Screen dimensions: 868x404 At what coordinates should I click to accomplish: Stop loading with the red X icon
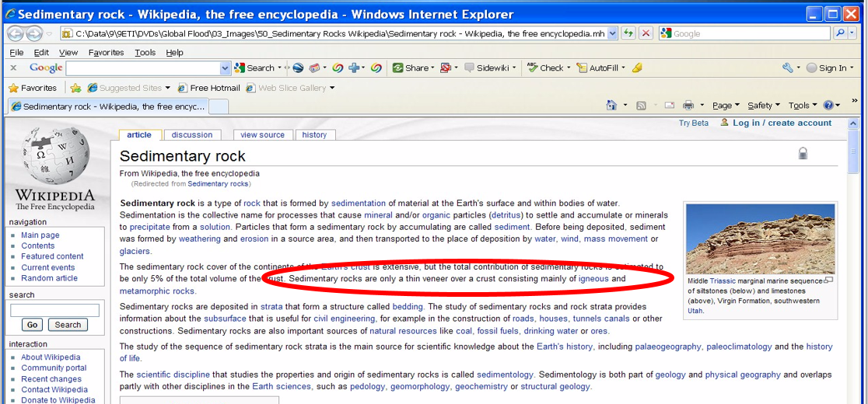point(645,33)
